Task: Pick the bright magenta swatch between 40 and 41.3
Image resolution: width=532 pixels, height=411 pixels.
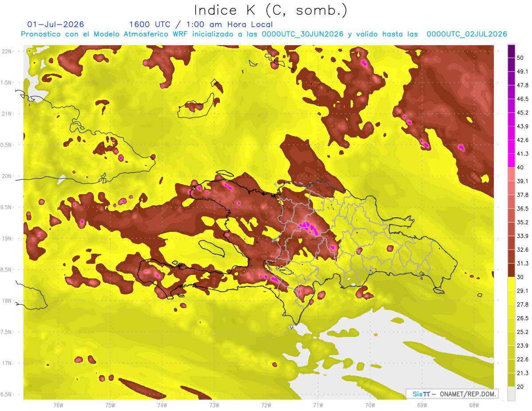Action: (511, 160)
